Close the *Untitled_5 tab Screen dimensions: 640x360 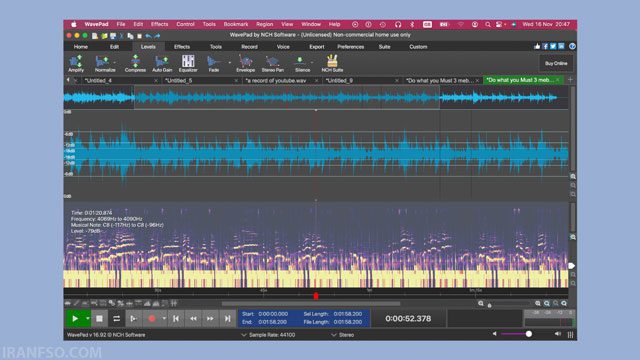pos(236,81)
